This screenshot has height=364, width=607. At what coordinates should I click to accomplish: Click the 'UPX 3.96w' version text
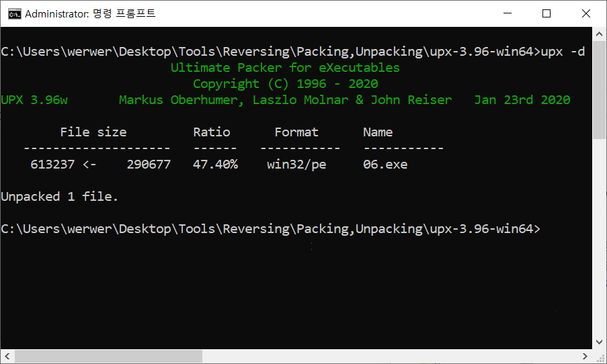34,100
